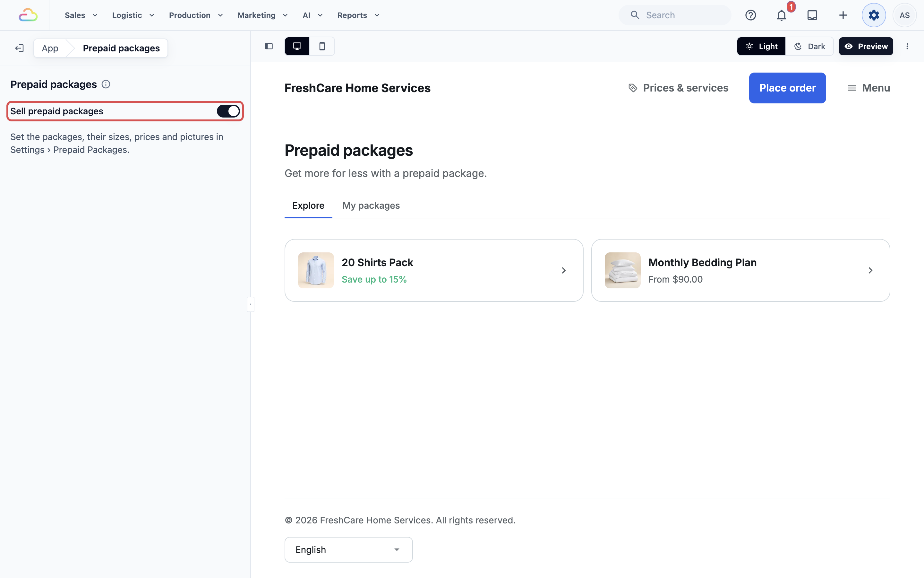Click the Prepaid packages info icon

(106, 84)
